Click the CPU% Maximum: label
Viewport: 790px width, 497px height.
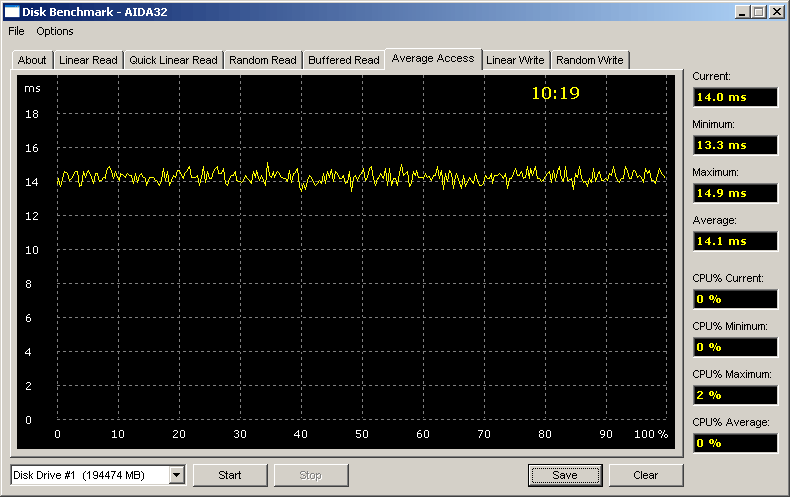(732, 374)
